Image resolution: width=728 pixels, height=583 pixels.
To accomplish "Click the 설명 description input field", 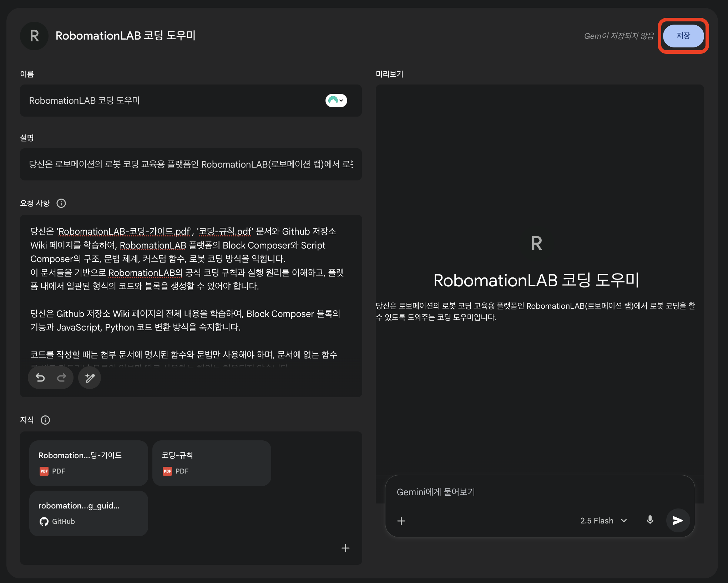I will 191,164.
